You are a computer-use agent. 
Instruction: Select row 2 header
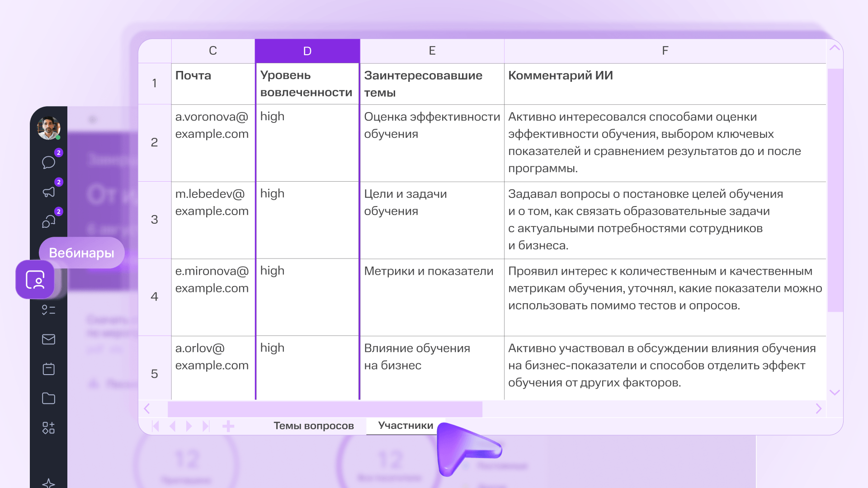pyautogui.click(x=155, y=143)
